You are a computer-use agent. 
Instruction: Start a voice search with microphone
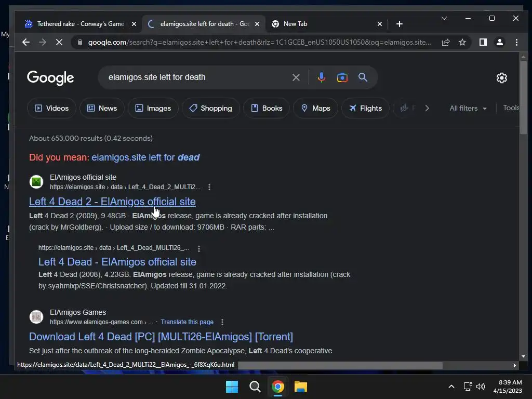pyautogui.click(x=321, y=77)
